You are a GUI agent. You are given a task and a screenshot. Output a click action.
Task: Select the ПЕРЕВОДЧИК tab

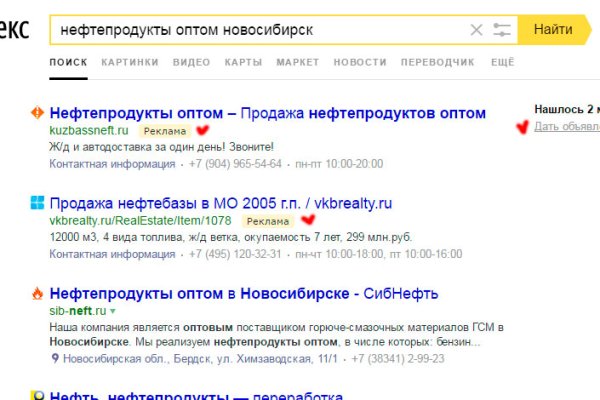pyautogui.click(x=437, y=62)
